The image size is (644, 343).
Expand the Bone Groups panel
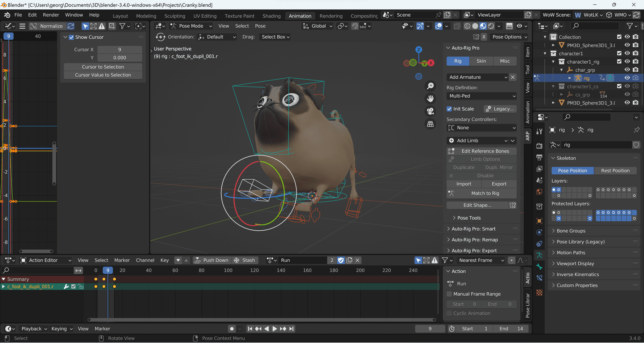569,231
